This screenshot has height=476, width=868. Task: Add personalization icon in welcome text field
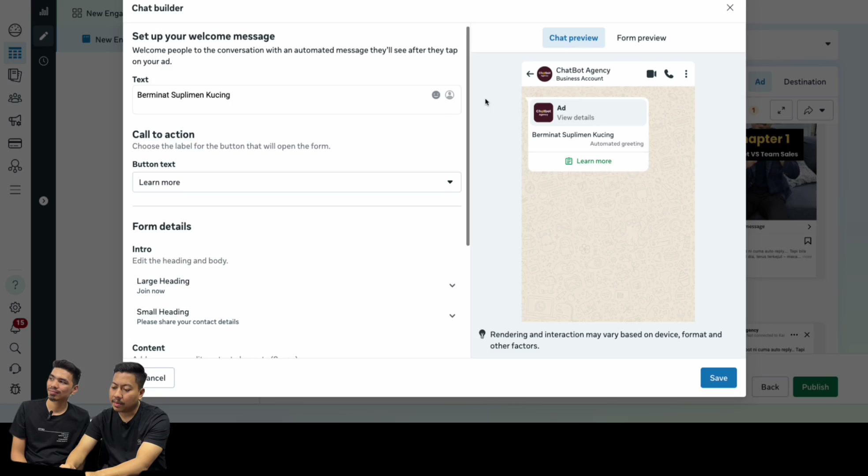[x=449, y=95]
